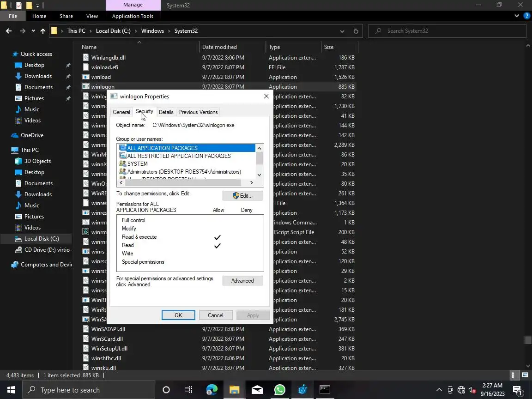
Task: Launch WhatsApp from the taskbar
Action: click(x=279, y=390)
